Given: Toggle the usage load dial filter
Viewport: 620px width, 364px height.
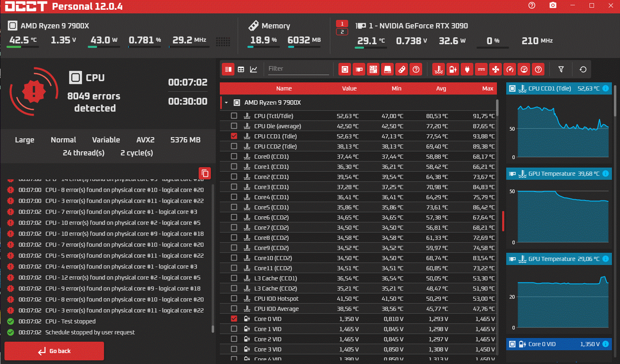Looking at the screenshot, I should point(524,69).
